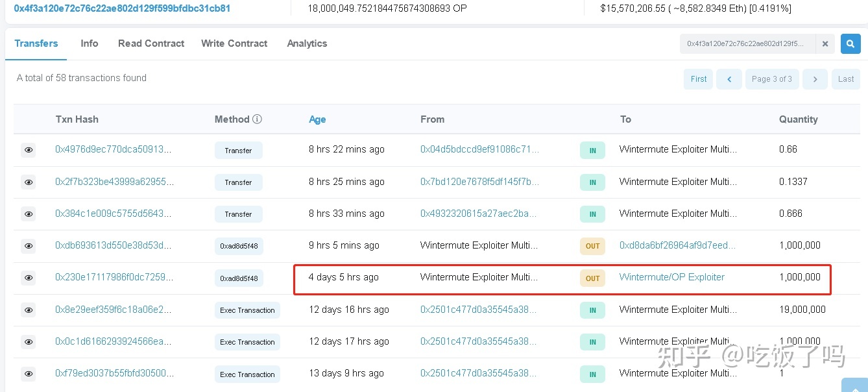
Task: Select the Read Contract tab
Action: [x=151, y=43]
